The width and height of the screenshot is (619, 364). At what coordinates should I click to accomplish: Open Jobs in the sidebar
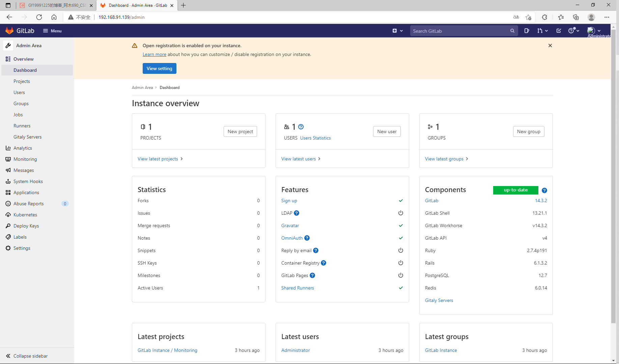tap(18, 115)
